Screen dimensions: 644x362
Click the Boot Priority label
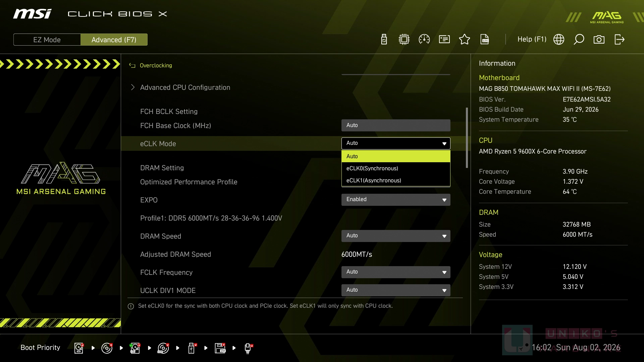[40, 348]
